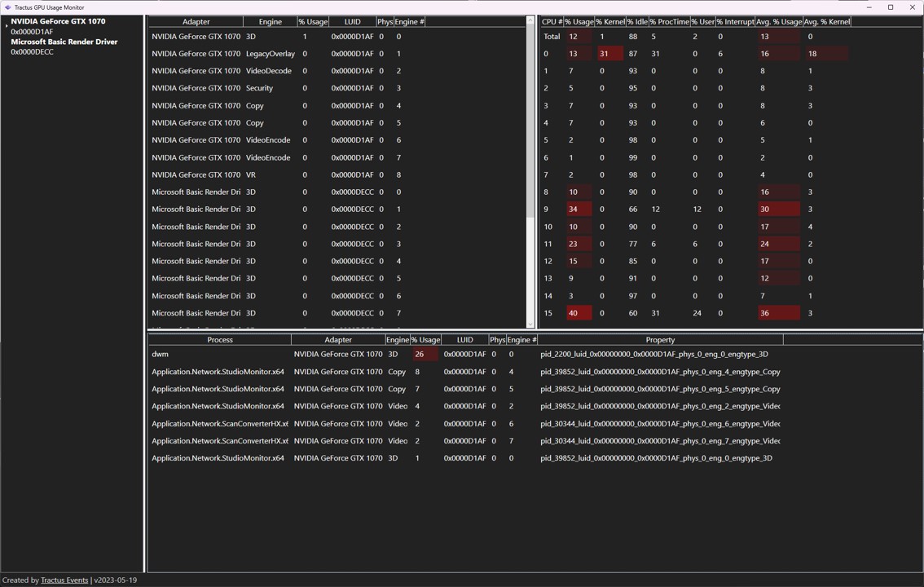Sort the engine table by Engine column
The width and height of the screenshot is (924, 587).
coord(270,22)
